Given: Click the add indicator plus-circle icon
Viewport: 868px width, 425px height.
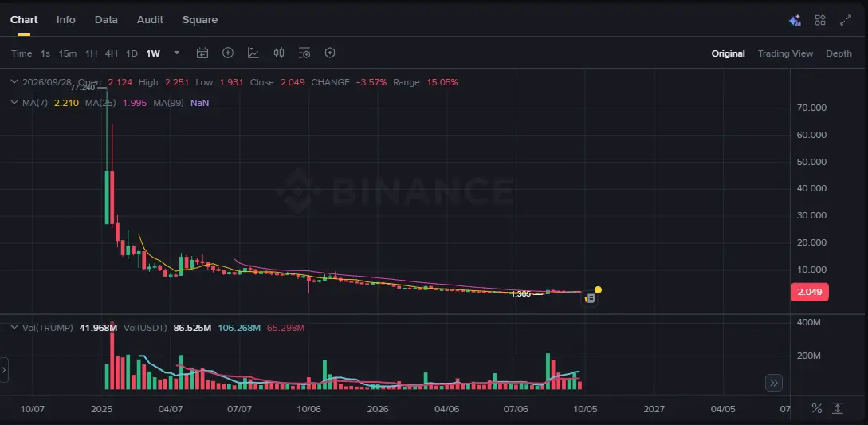Looking at the screenshot, I should [x=228, y=53].
